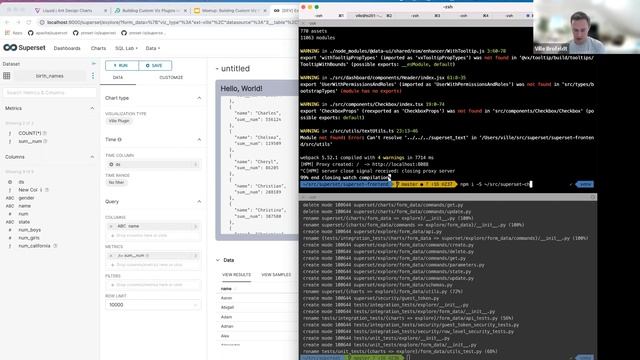Open the Charts menu

click(98, 48)
